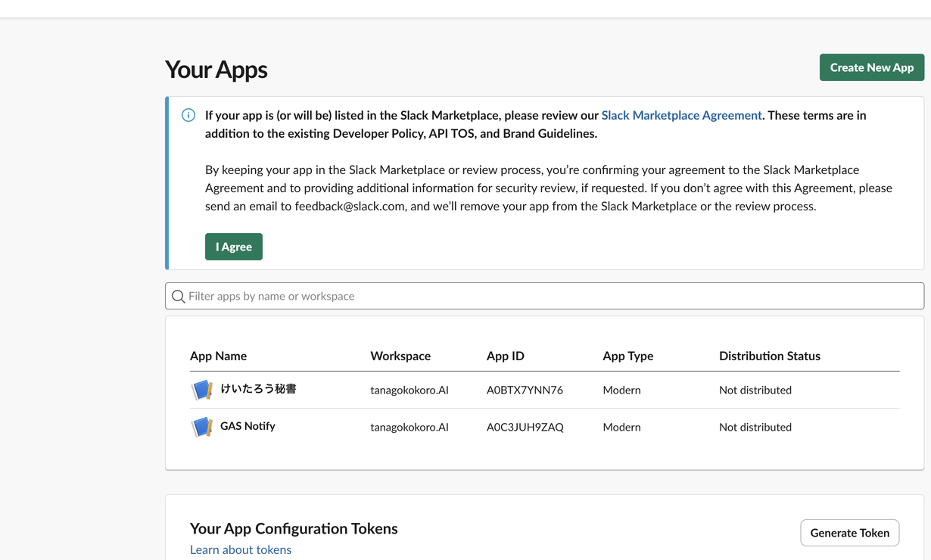Click Not distributed status for けいたろう秘書
931x560 pixels.
click(x=755, y=390)
